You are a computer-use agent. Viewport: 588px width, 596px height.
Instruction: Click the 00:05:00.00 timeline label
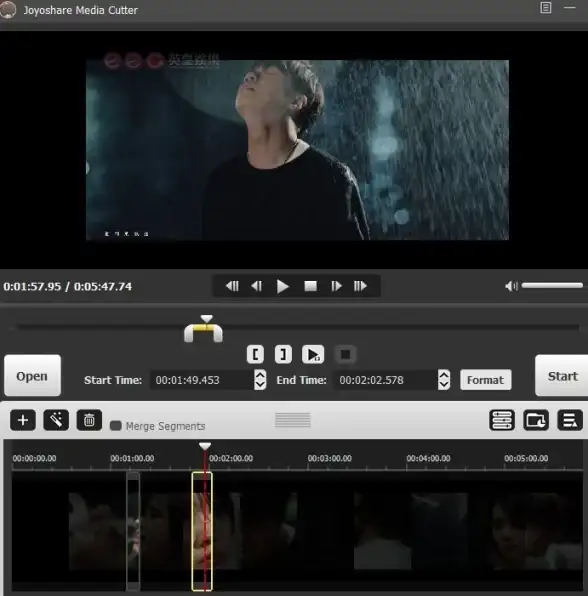coord(526,458)
